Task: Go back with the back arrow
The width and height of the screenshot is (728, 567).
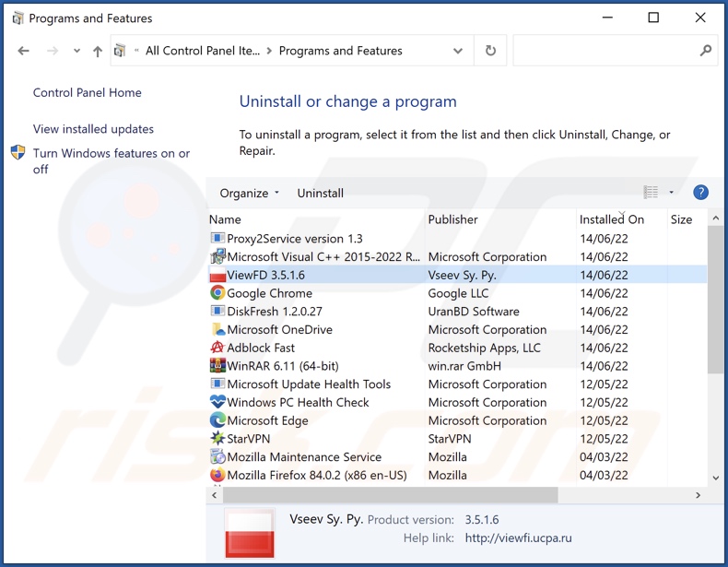Action: [23, 51]
